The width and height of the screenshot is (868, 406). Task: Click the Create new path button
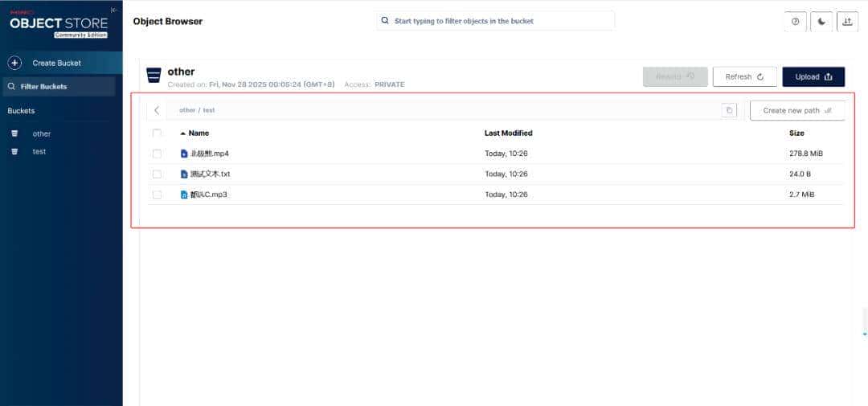coord(797,110)
